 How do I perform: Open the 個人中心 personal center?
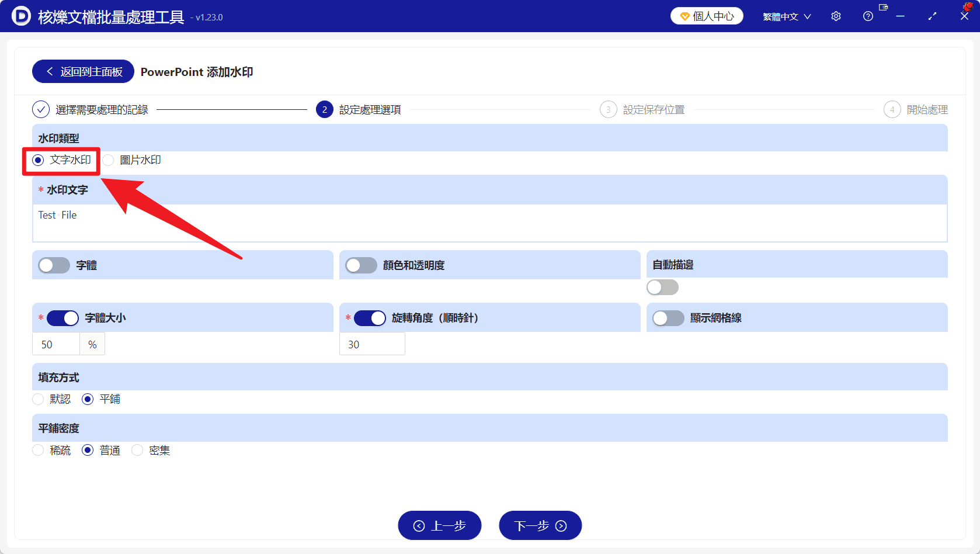(x=707, y=16)
